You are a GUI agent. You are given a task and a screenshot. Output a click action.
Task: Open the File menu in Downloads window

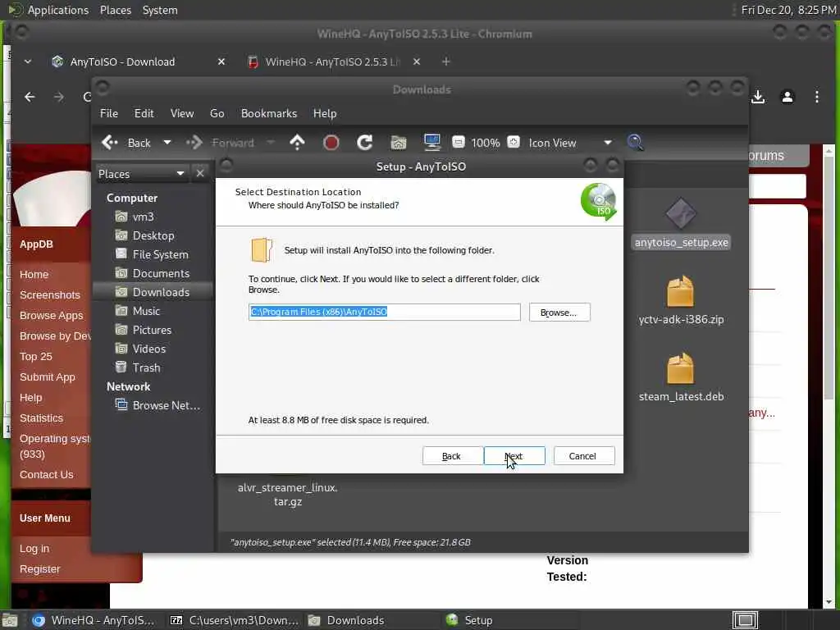[109, 113]
